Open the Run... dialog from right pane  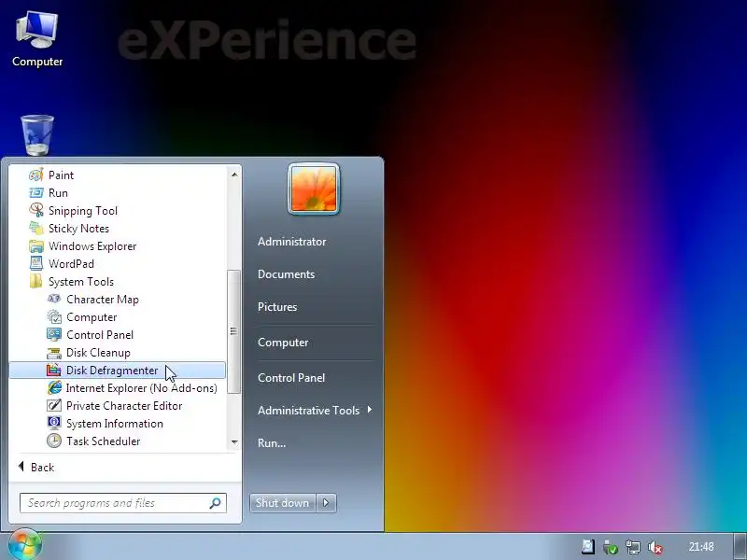(x=272, y=442)
